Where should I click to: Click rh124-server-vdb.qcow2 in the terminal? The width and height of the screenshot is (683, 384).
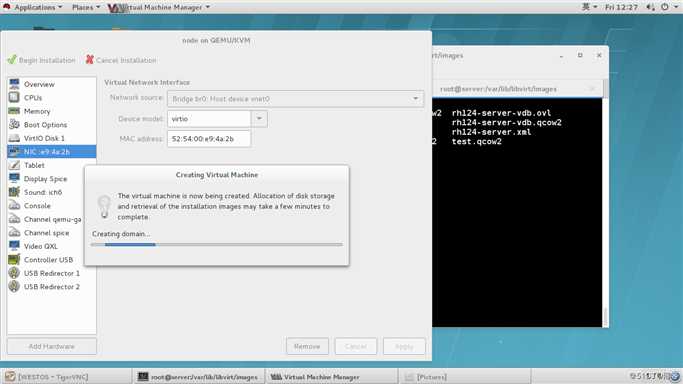507,123
